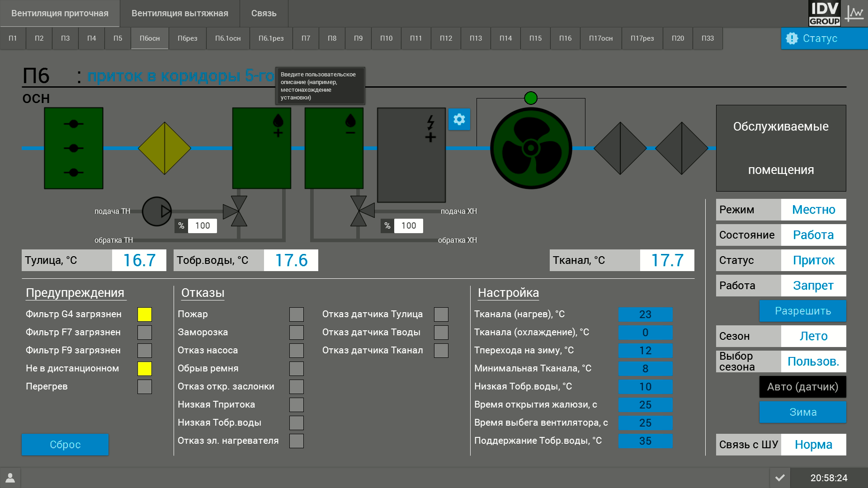Click cooling valve percent field 100
Viewport: 868px width, 488px height.
[409, 226]
